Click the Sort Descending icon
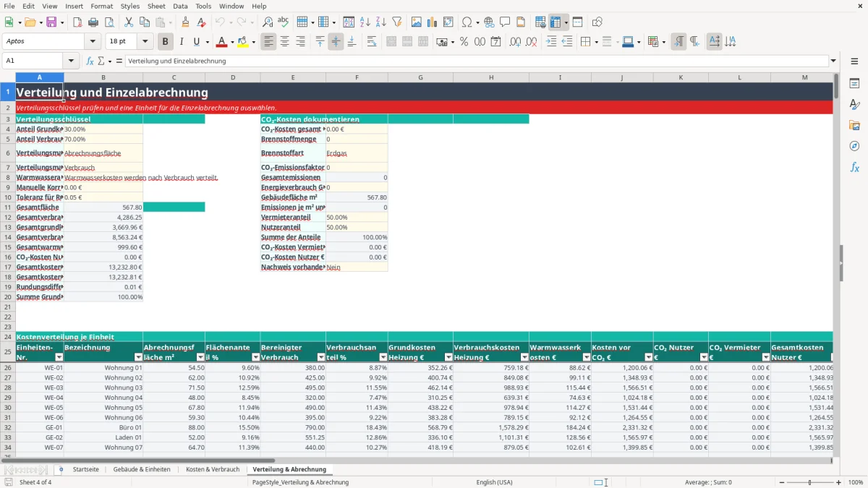This screenshot has width=868, height=488. [x=380, y=22]
